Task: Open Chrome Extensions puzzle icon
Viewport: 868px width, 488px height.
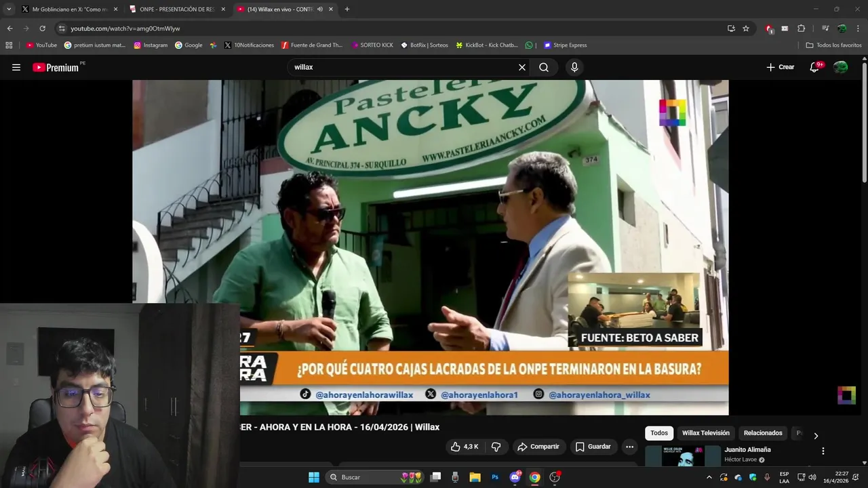Action: coord(801,28)
